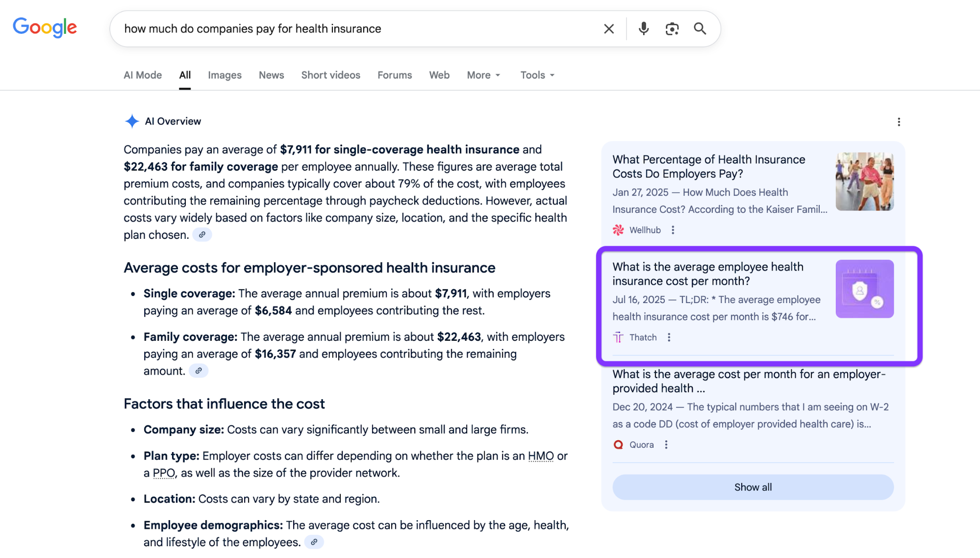Open Thatch source three-dot menu
The height and width of the screenshot is (558, 980).
(669, 337)
